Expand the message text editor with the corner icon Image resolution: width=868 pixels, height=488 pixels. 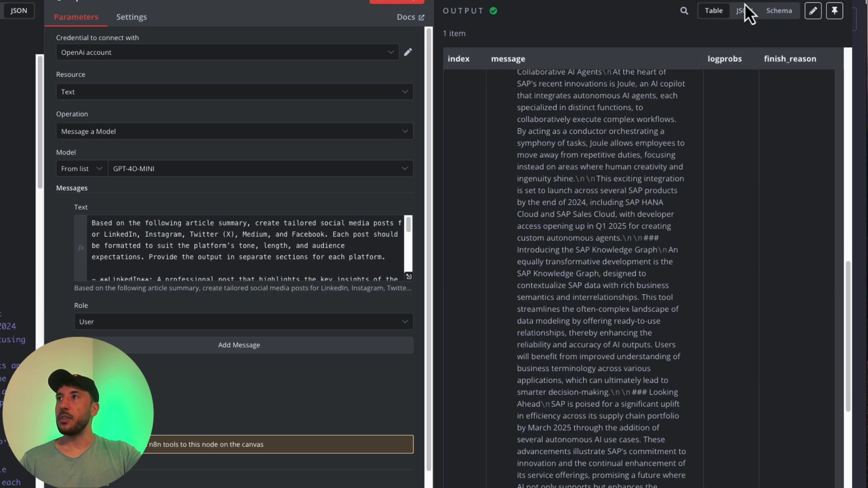pyautogui.click(x=409, y=277)
